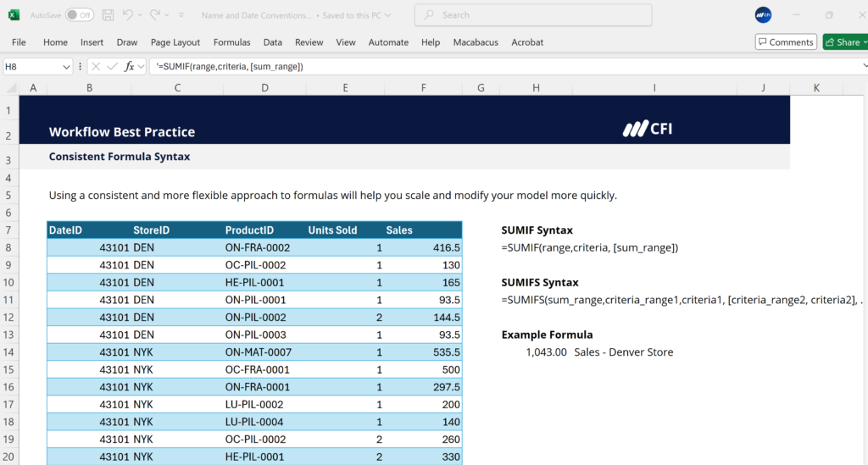Viewport: 868px width, 465px height.
Task: Click the Cancel X icon in formula bar
Action: pyautogui.click(x=96, y=66)
